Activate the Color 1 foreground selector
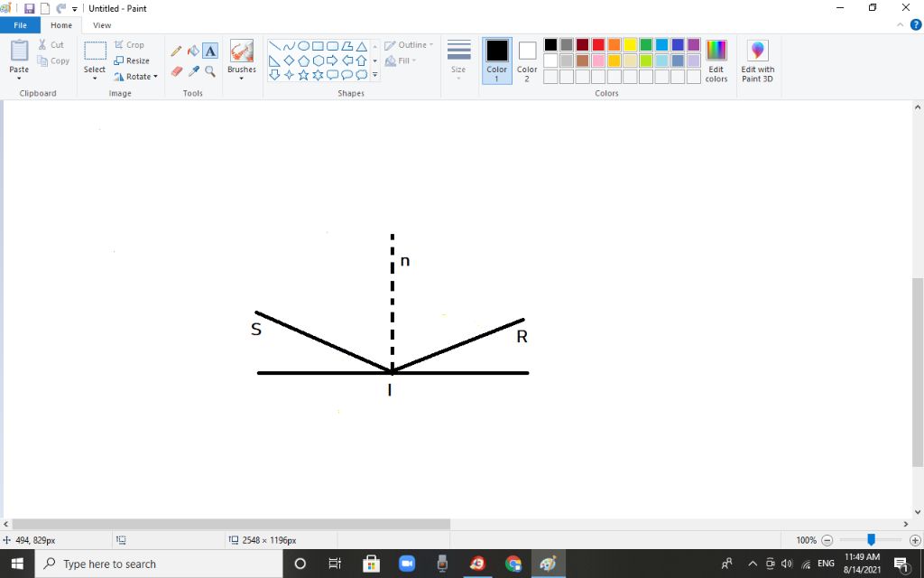The image size is (924, 578). point(497,61)
